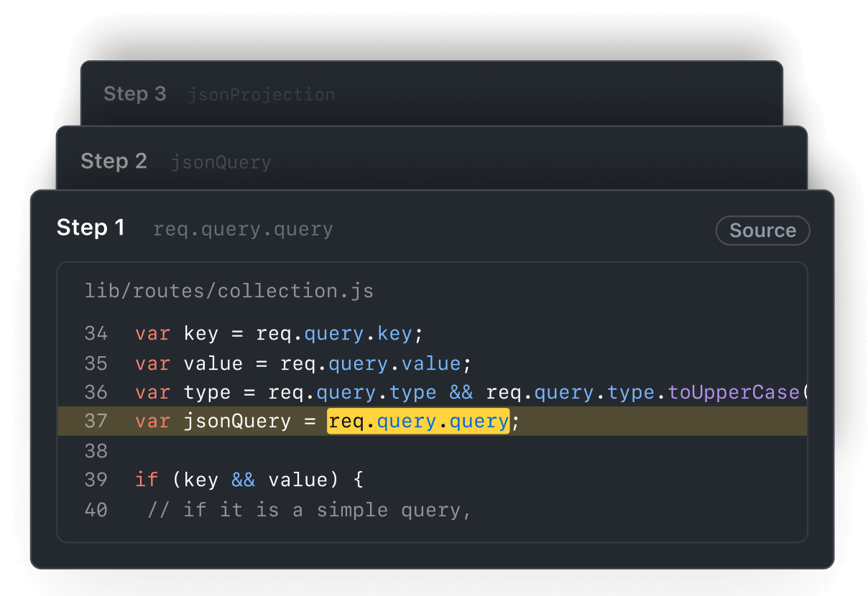
Task: Click line number 34
Action: click(96, 333)
